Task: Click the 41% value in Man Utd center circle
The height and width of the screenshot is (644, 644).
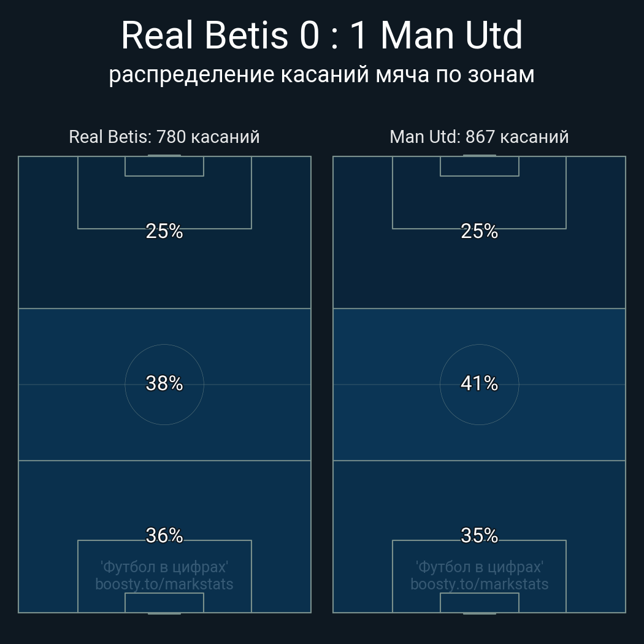Action: pos(479,383)
